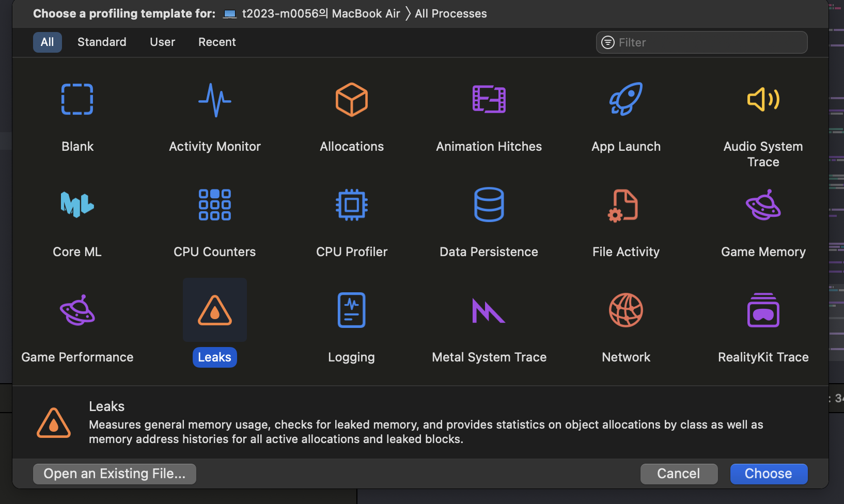Click the Filter search field
Viewport: 844px width, 504px height.
(708, 42)
